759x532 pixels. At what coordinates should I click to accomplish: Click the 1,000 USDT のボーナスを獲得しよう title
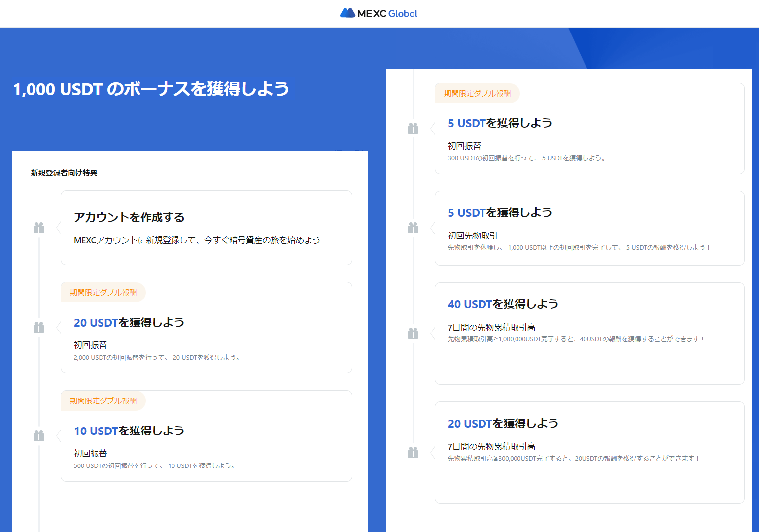tap(151, 89)
